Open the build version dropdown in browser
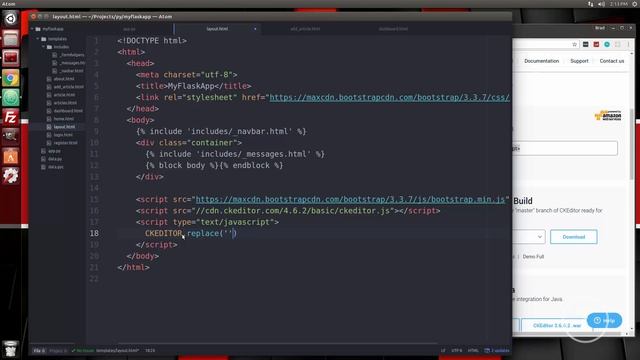Image resolution: width=640 pixels, height=360 pixels. [529, 237]
